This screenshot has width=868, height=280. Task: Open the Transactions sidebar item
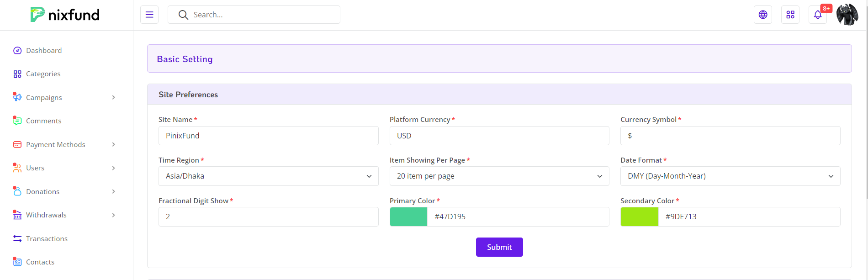(47, 239)
